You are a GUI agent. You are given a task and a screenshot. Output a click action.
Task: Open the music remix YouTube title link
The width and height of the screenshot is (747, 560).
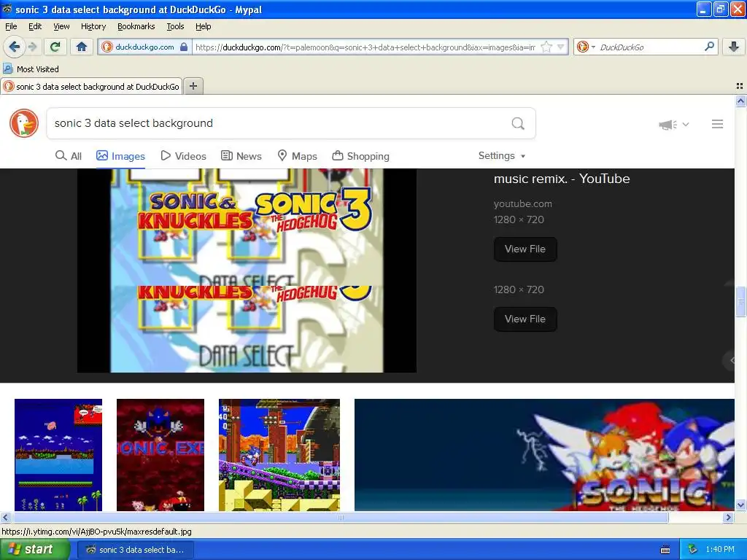click(x=562, y=179)
